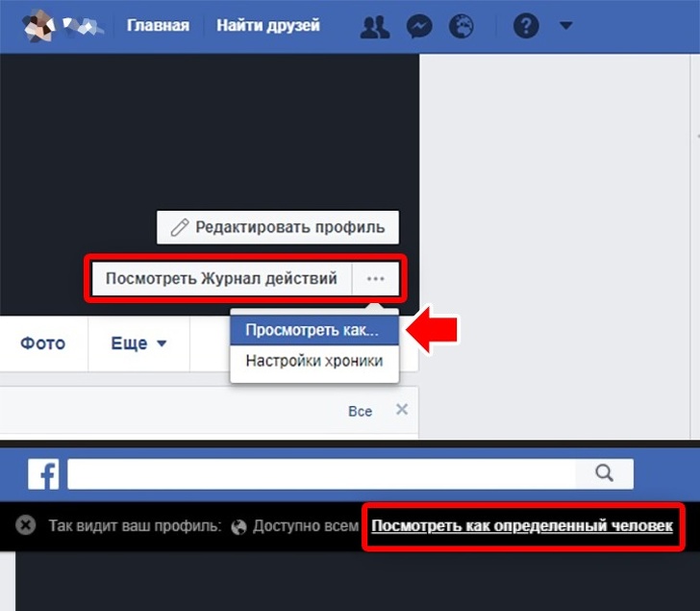
Task: Choose Настройки хроники from menu
Action: pos(313,362)
